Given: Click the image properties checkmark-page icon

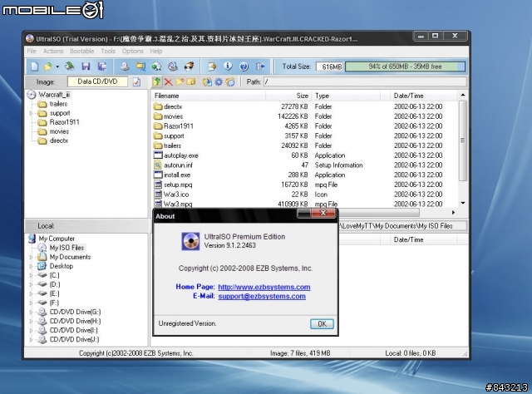Looking at the screenshot, I should (136, 81).
